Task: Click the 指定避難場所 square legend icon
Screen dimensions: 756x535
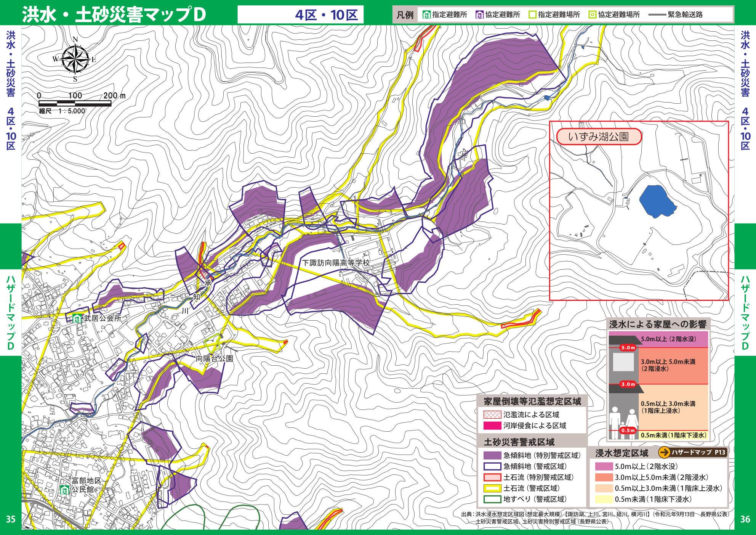Action: pos(532,15)
